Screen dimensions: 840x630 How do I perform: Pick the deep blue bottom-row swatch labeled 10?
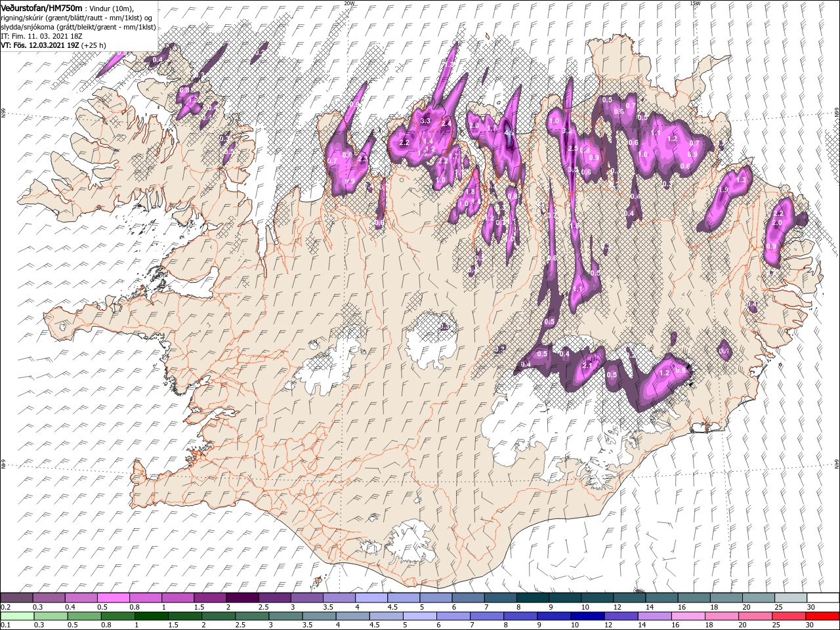588,616
